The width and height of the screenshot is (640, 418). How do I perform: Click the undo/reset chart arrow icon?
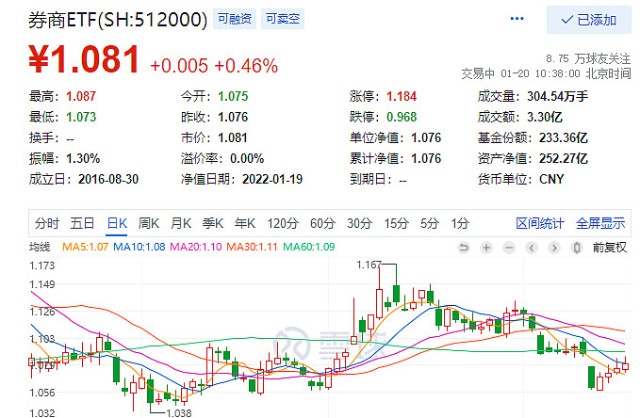[x=463, y=247]
